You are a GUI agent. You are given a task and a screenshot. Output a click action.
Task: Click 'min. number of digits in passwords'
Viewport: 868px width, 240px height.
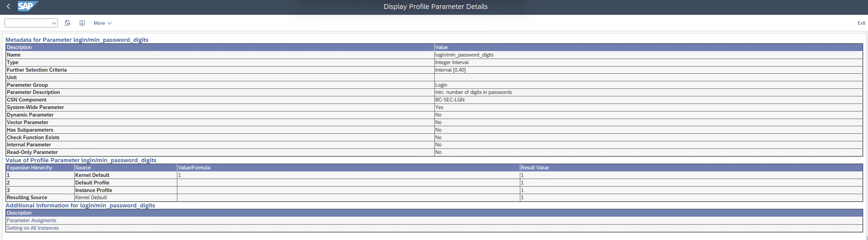pos(473,92)
